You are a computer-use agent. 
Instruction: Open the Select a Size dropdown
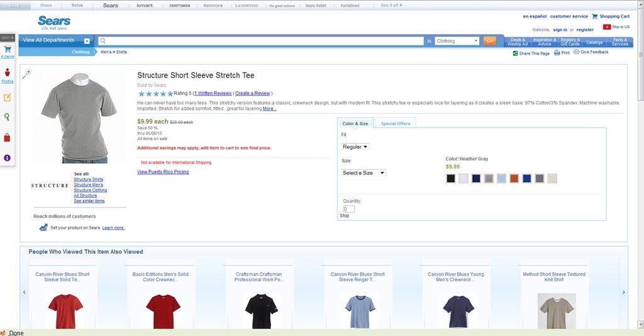point(364,173)
